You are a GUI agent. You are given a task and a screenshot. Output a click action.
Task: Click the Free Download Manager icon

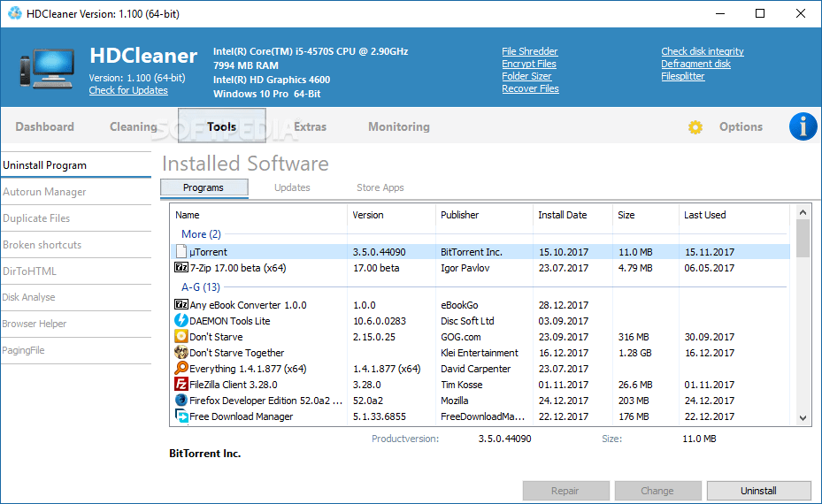[181, 416]
